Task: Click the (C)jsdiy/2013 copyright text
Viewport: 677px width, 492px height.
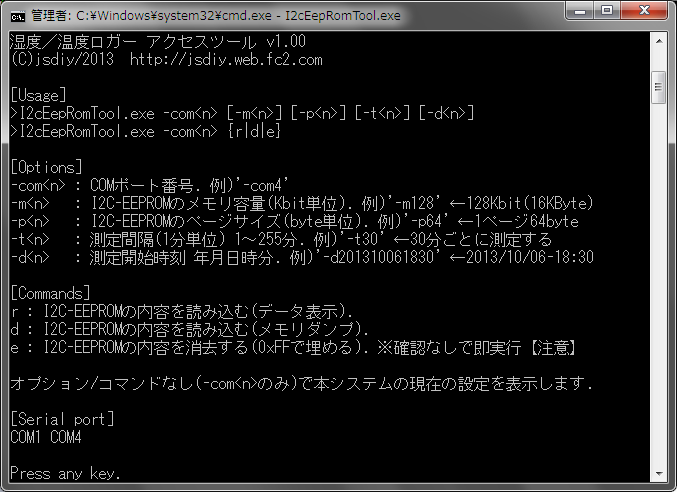Action: [x=62, y=60]
